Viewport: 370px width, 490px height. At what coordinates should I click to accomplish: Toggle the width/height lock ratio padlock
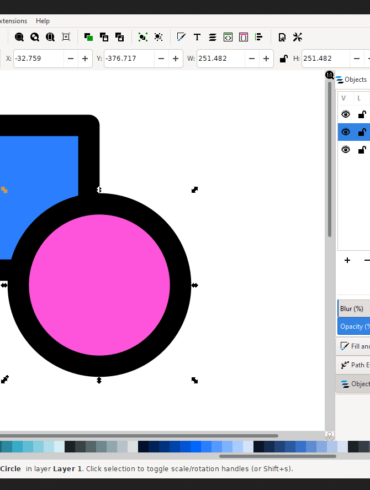pyautogui.click(x=284, y=59)
